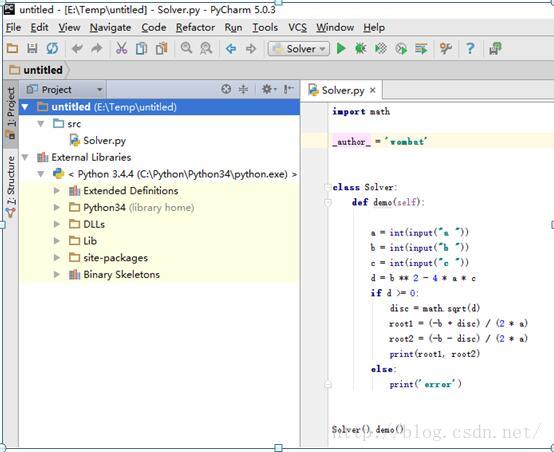Click on the 'import math' code line

361,112
